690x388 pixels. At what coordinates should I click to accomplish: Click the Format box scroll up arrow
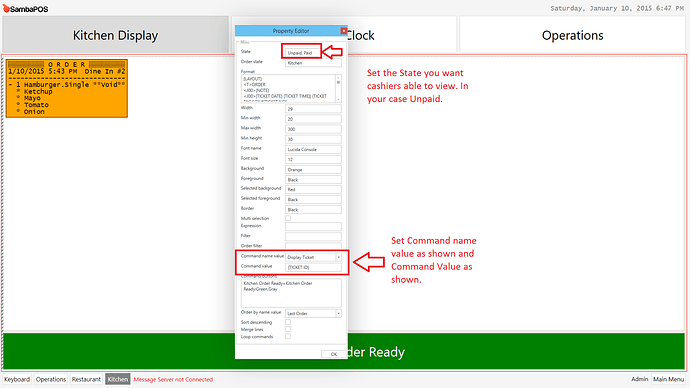[338, 77]
